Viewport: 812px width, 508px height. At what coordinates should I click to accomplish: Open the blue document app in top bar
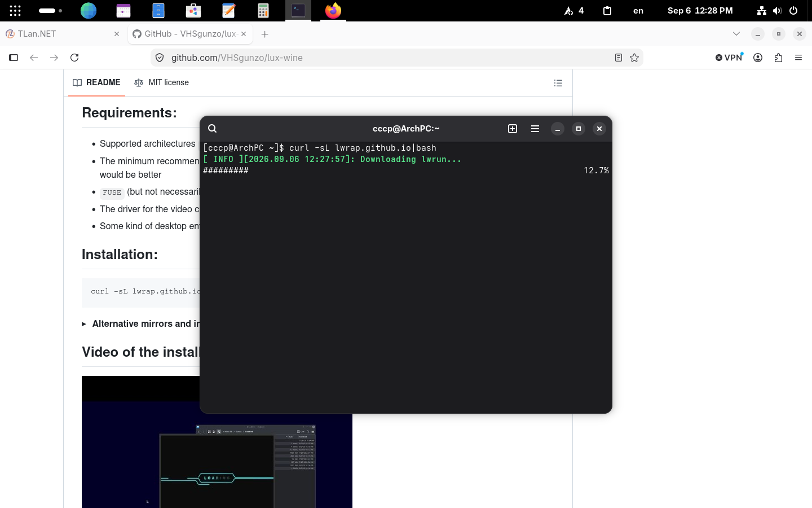[158, 11]
